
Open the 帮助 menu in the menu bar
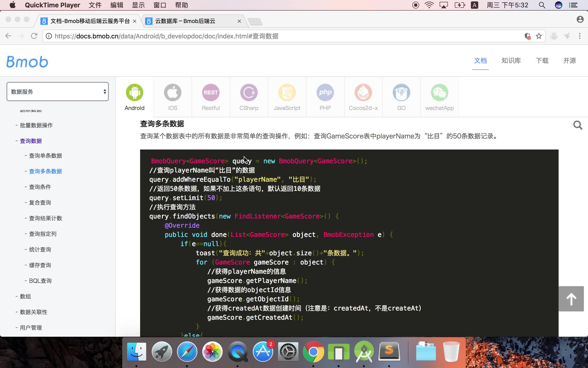[x=181, y=5]
